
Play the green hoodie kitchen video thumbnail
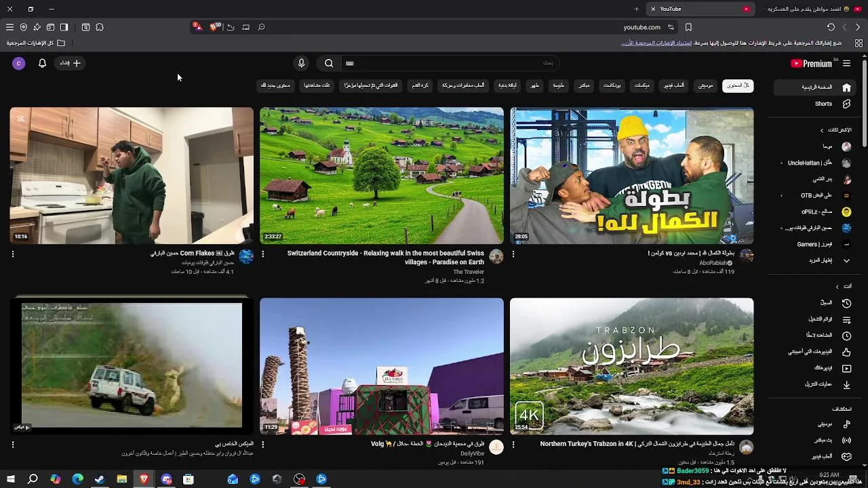[132, 176]
